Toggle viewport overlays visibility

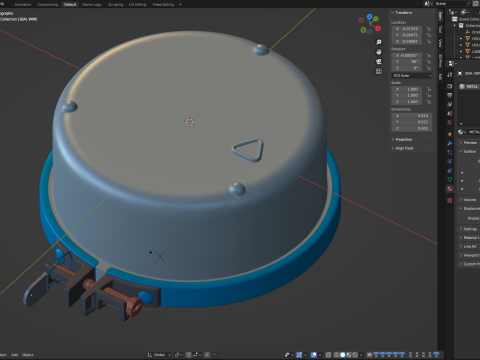[314, 355]
